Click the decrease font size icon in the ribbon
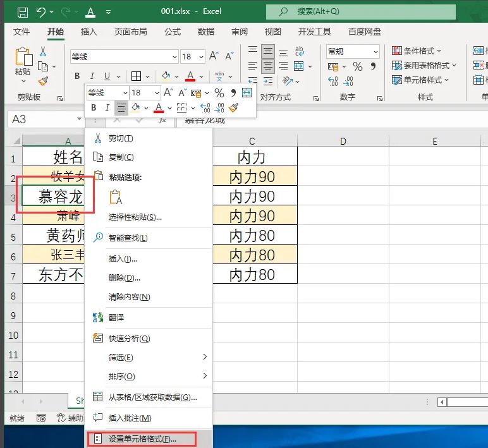Viewport: 488px width, 448px height. [x=229, y=56]
